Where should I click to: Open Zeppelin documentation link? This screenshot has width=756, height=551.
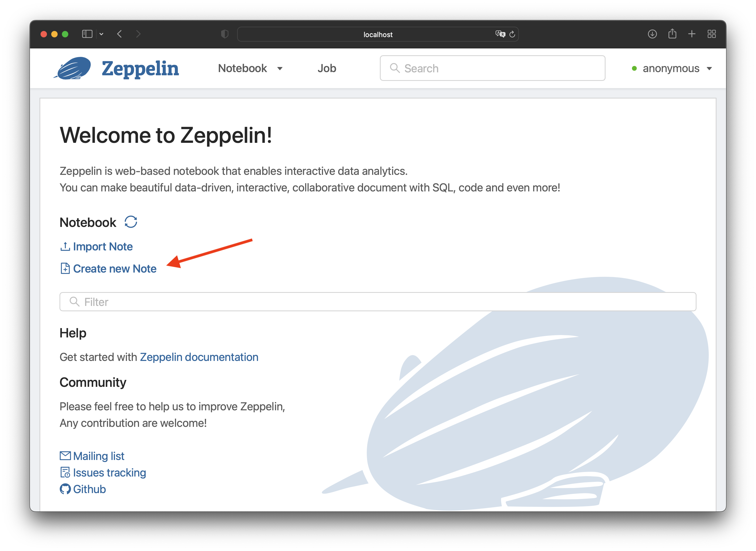199,357
